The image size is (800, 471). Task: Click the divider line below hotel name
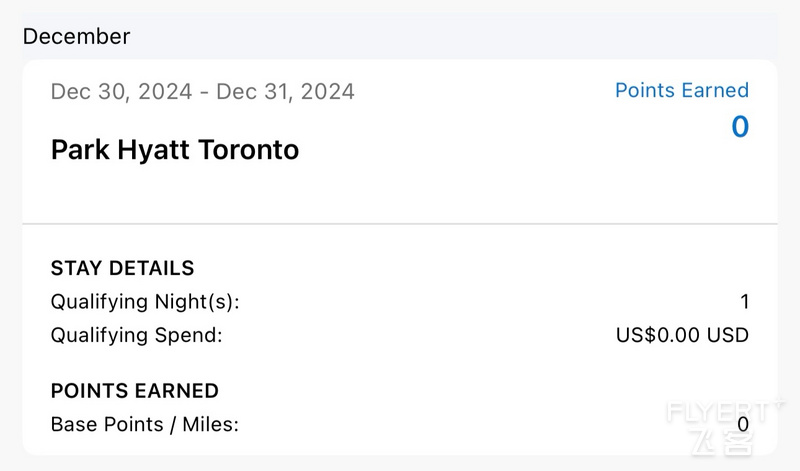pos(400,224)
